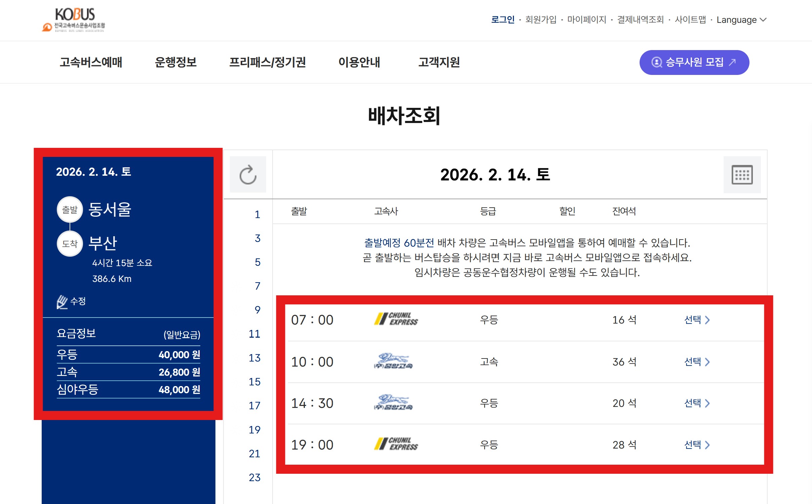The width and height of the screenshot is (812, 504).
Task: Open the 고속버스예매 menu
Action: tap(91, 62)
